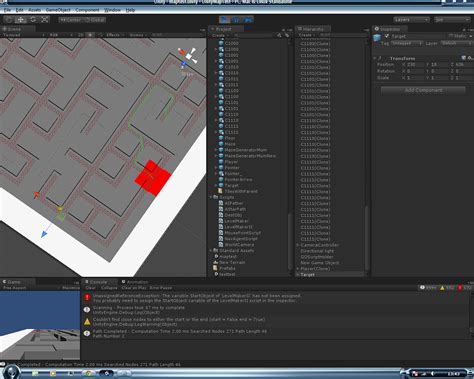Expand the Standard Assets folder
The image size is (474, 379).
pos(211,251)
